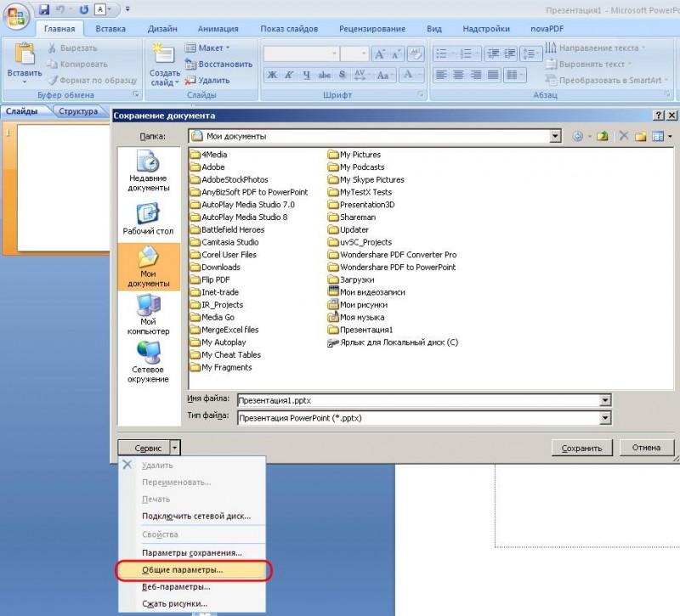
Task: Click the Office button logo
Action: pyautogui.click(x=16, y=17)
